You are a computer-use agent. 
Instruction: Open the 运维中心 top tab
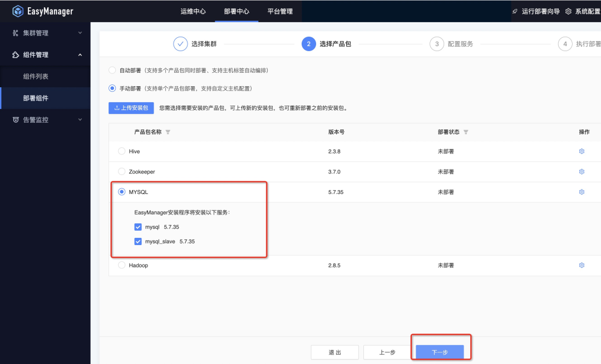point(193,11)
